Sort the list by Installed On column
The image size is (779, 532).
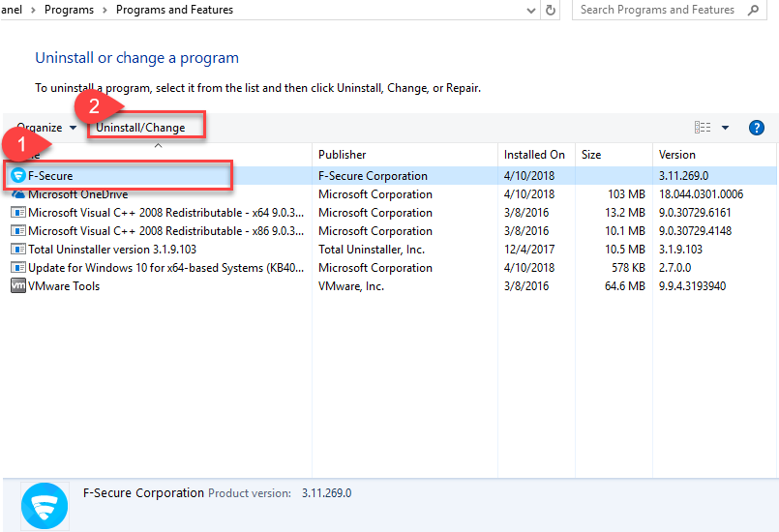[x=534, y=155]
